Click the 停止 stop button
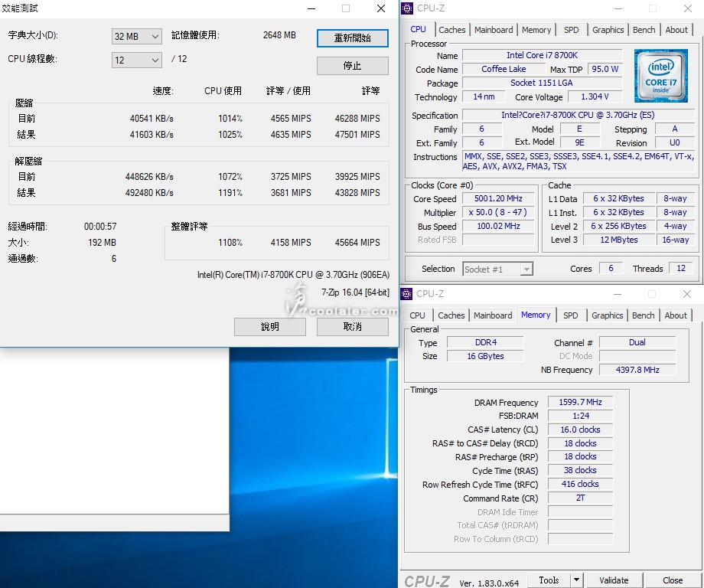Image resolution: width=704 pixels, height=588 pixels. click(353, 66)
